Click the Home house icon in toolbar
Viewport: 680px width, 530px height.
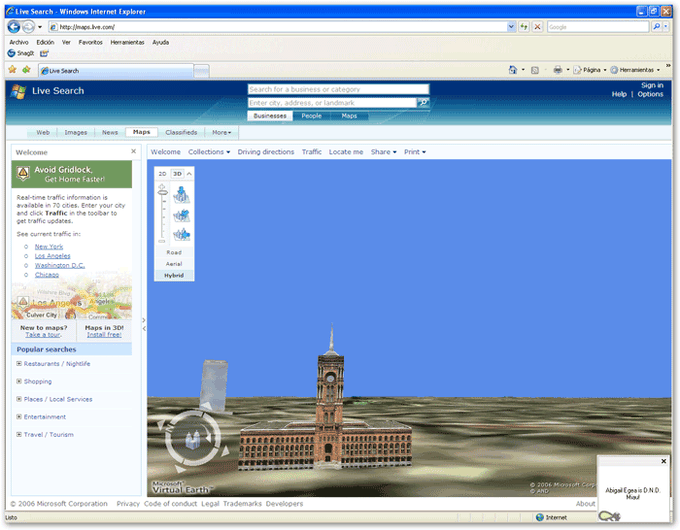tap(513, 70)
